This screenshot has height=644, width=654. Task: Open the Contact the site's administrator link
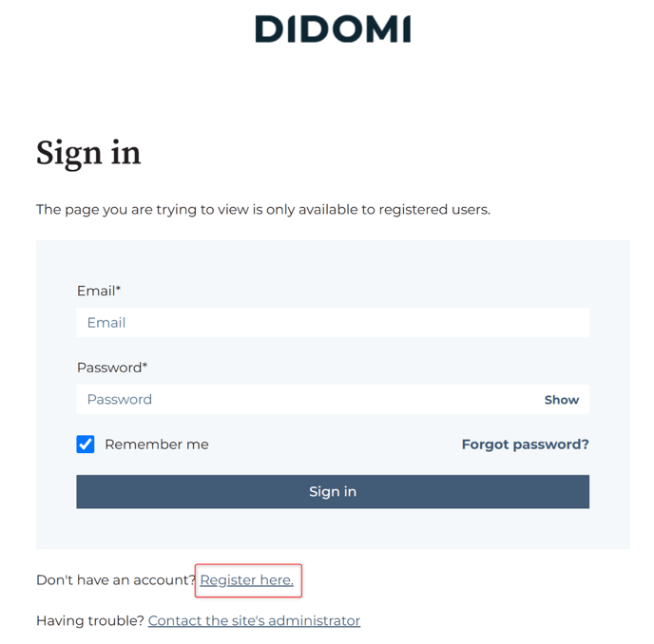coord(254,620)
